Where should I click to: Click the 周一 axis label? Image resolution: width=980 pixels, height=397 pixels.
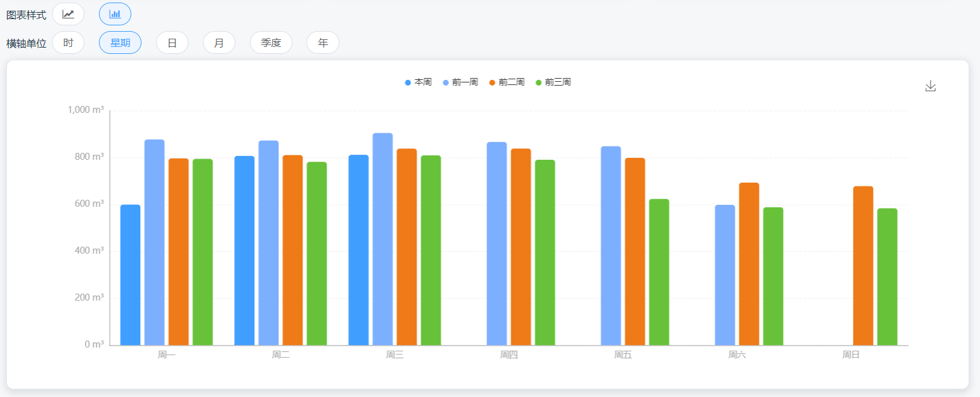point(167,355)
